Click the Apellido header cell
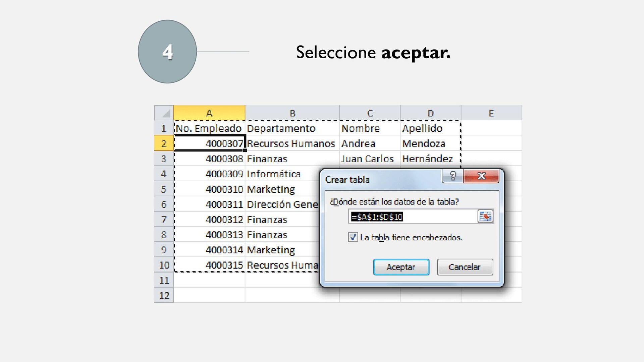This screenshot has height=362, width=644. (430, 128)
